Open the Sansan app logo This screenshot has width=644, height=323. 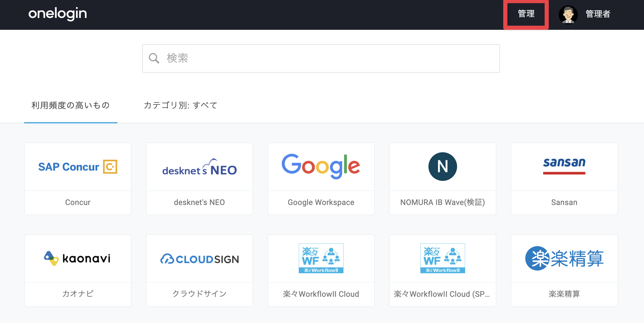[564, 166]
